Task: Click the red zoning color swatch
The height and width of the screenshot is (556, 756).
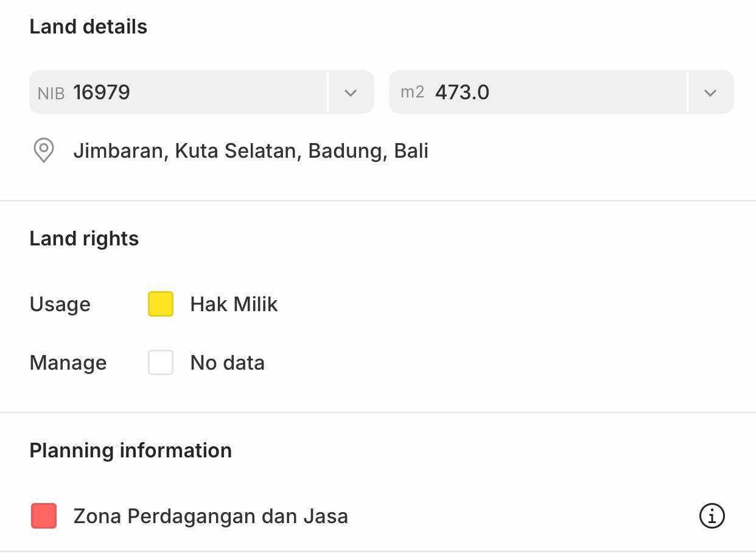Action: tap(44, 516)
